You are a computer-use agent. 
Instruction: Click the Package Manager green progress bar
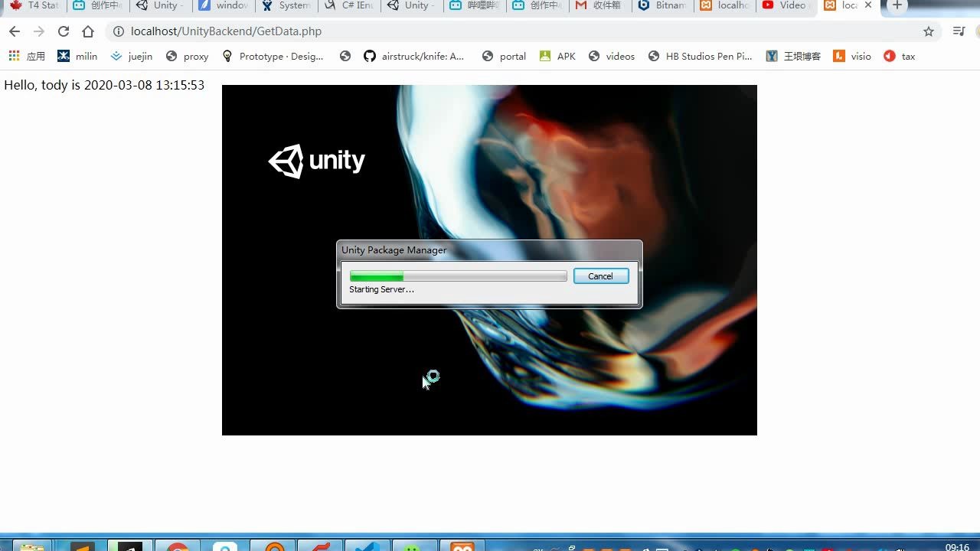click(x=458, y=276)
